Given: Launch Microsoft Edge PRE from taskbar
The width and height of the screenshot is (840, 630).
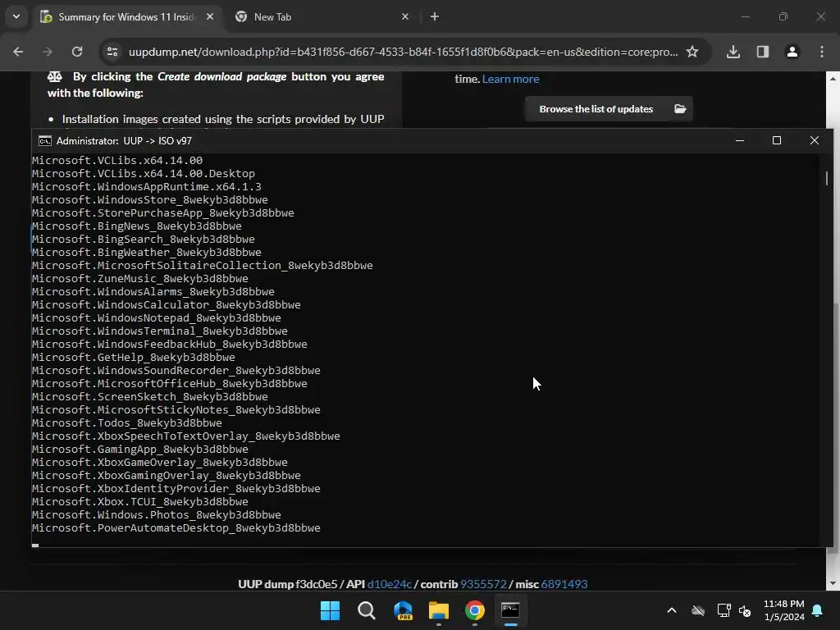Looking at the screenshot, I should pyautogui.click(x=403, y=610).
